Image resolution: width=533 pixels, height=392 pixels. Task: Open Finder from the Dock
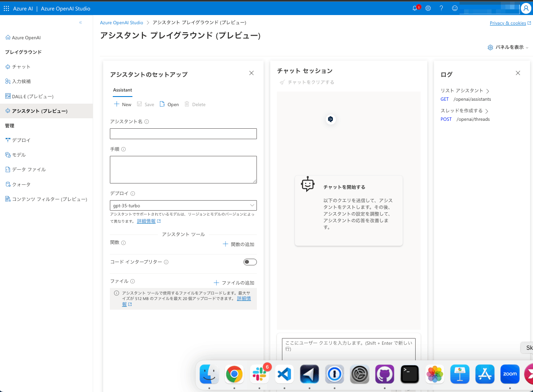[209, 374]
